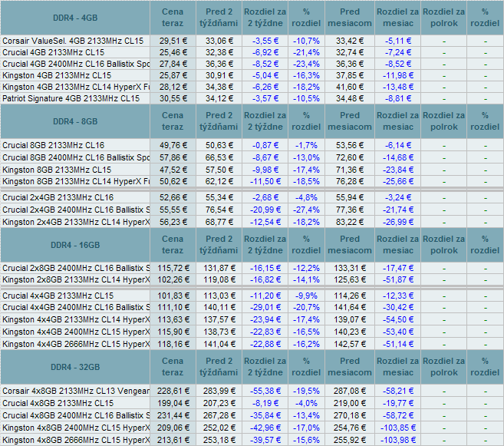Click the -27,4% percentage difference cell

click(306, 210)
